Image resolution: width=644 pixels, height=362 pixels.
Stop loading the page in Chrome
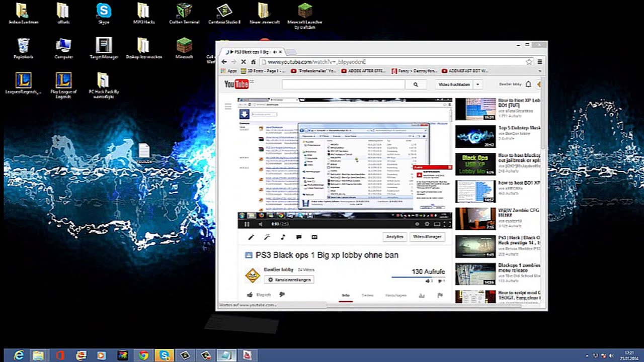click(x=243, y=62)
